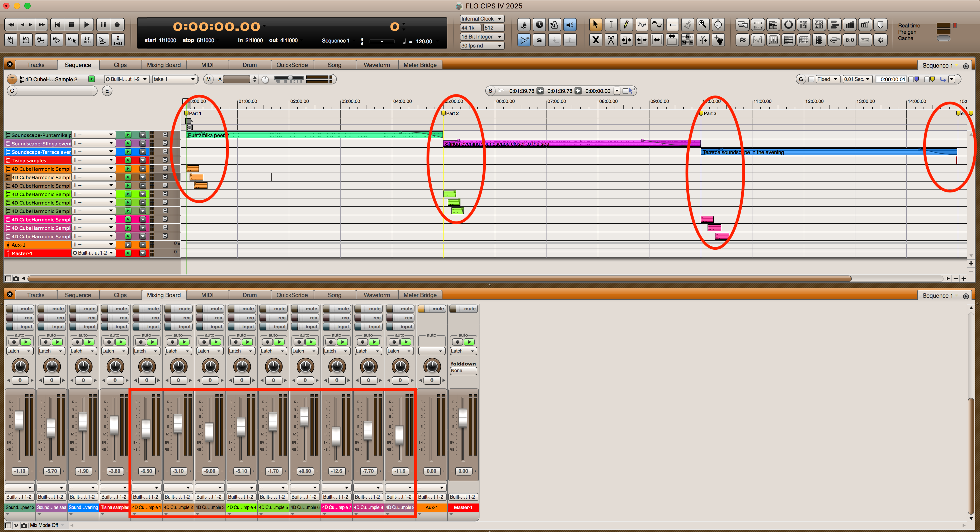Open the 16 Bit Integer dropdown
The image size is (980, 532).
pyautogui.click(x=482, y=37)
